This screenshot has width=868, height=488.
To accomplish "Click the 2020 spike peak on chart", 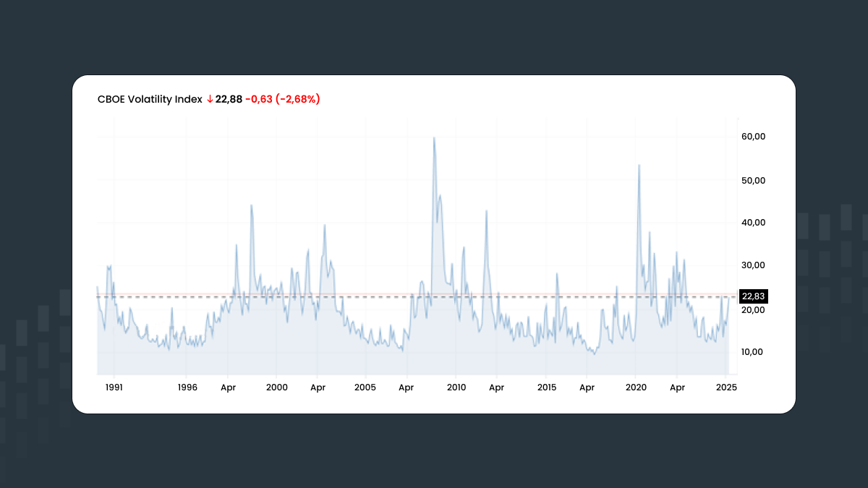I will click(639, 166).
